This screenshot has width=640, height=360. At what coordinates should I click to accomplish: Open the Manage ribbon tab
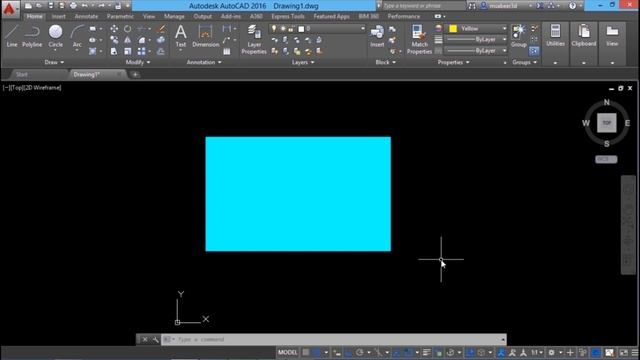pos(174,16)
